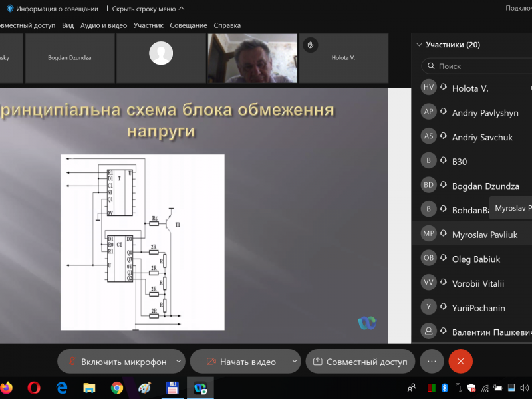Hide the menu bar via Скрыть строку меню
The image size is (532, 399).
(x=148, y=9)
